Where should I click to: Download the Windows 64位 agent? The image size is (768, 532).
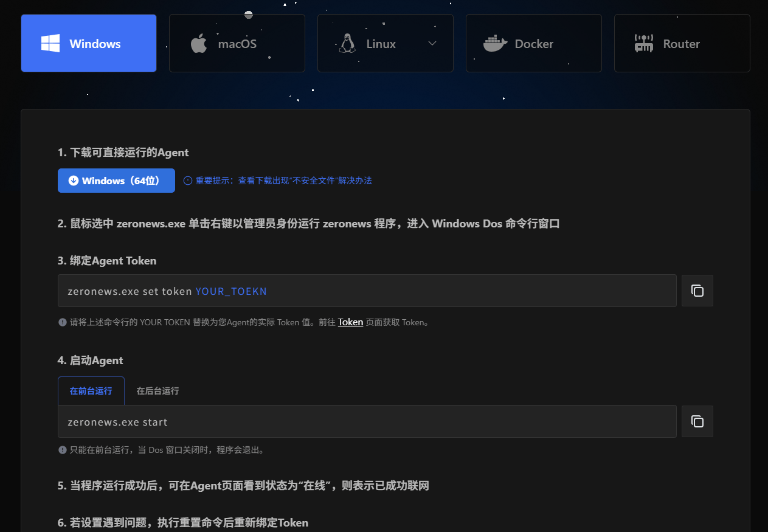116,180
